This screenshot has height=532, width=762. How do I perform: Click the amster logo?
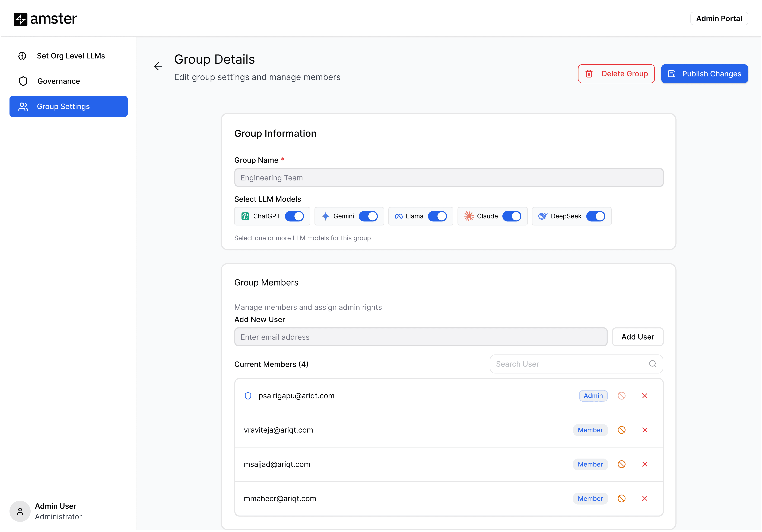click(45, 19)
